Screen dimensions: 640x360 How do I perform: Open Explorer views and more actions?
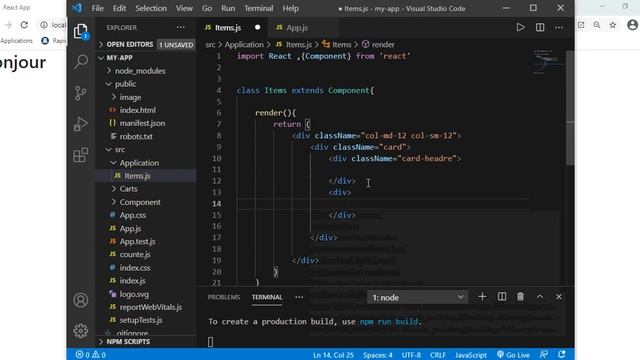(x=180, y=27)
